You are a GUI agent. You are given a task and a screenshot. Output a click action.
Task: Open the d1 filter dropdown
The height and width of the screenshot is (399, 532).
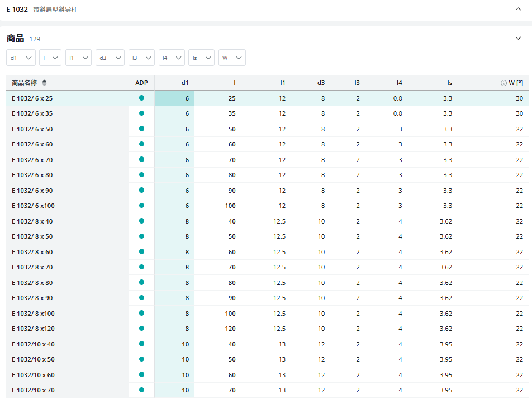21,58
